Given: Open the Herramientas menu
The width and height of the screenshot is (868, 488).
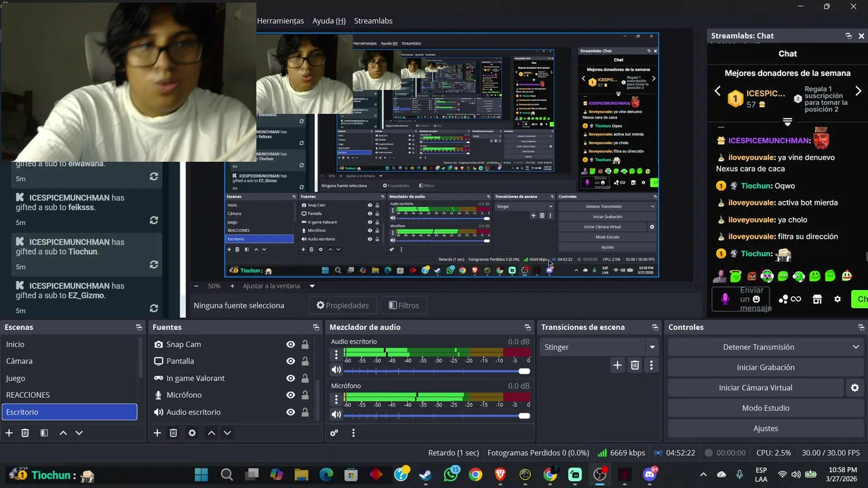Looking at the screenshot, I should tap(280, 21).
